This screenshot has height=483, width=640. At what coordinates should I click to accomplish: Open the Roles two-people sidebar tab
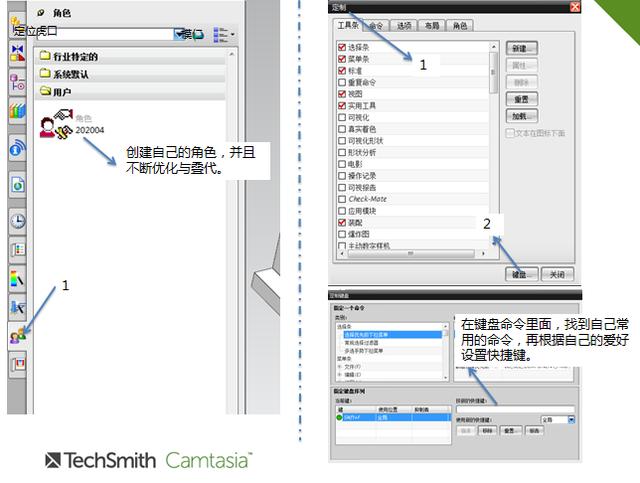(18, 336)
